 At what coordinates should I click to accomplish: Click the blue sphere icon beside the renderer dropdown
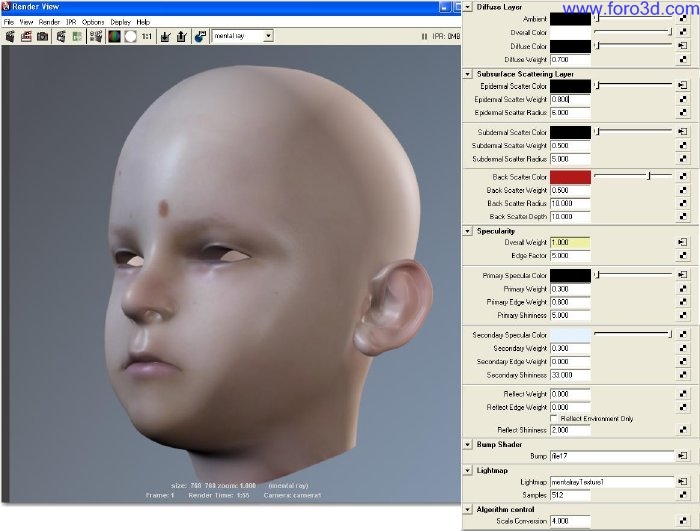[x=200, y=36]
